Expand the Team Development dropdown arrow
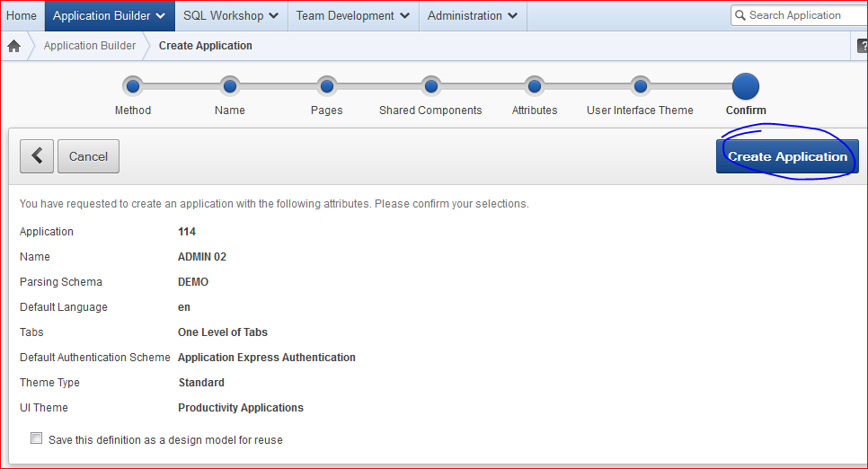 coord(404,16)
